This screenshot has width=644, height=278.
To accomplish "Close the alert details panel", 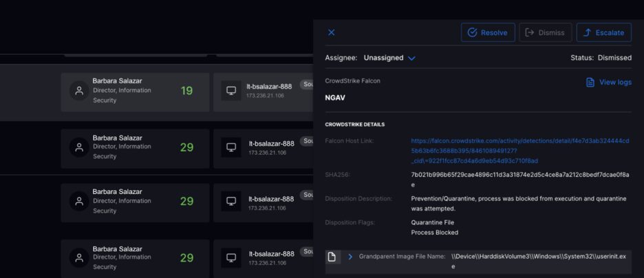I will 331,32.
